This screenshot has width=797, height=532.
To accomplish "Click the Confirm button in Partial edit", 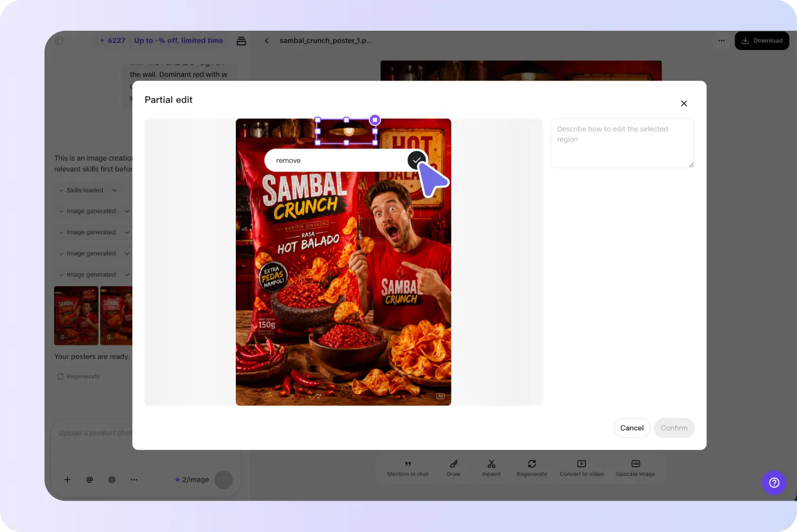I will [674, 428].
